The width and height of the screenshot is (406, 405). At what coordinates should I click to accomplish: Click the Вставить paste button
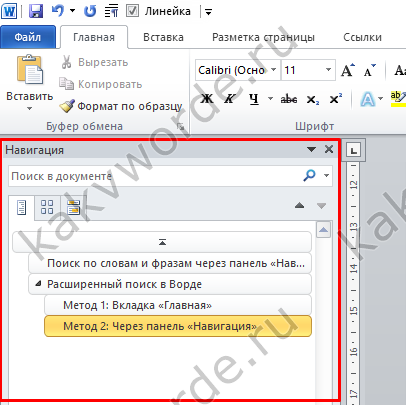tap(30, 82)
